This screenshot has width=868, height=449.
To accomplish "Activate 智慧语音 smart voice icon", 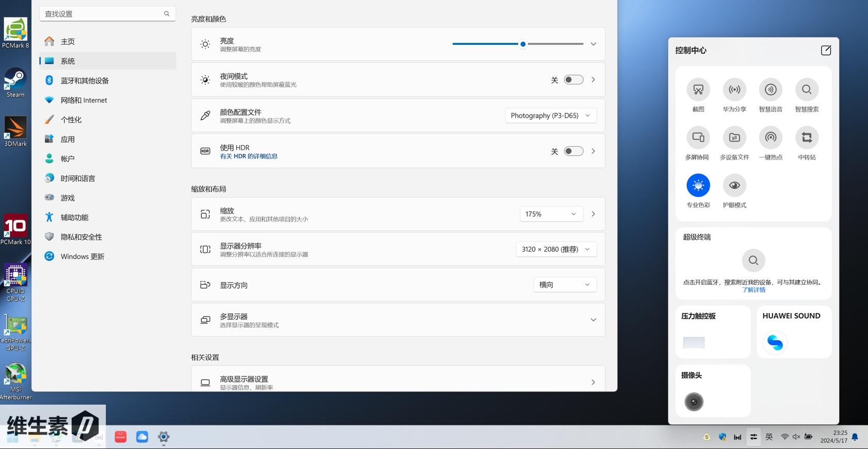I will coord(770,90).
